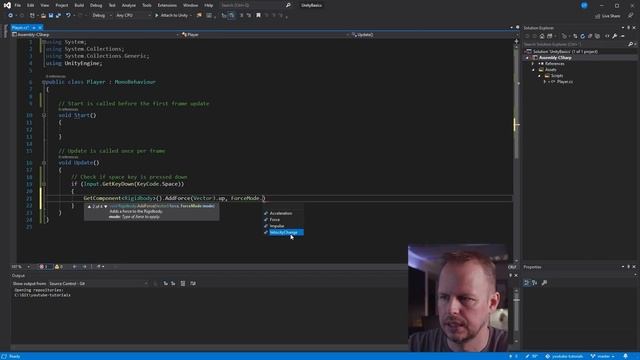Click Solution Explorer Refresh icon
The image size is (640, 360).
click(583, 36)
